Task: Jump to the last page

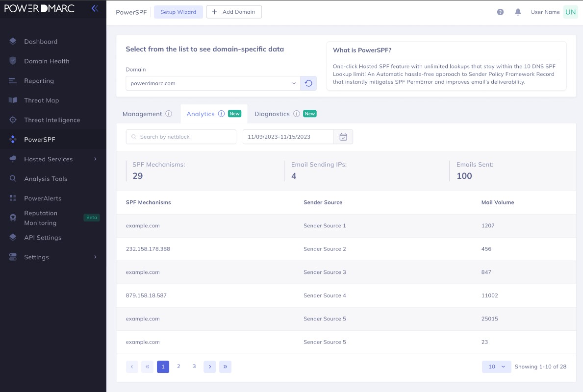Action: coord(226,367)
